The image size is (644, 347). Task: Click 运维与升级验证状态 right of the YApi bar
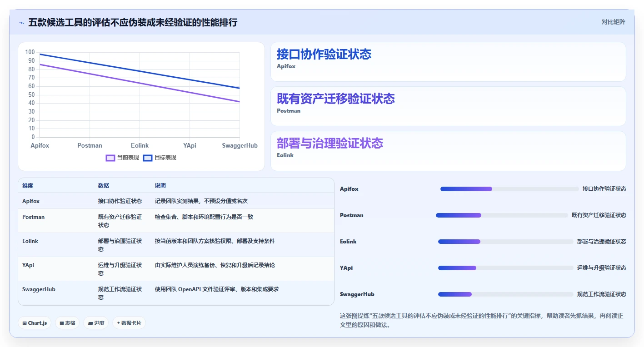(602, 268)
